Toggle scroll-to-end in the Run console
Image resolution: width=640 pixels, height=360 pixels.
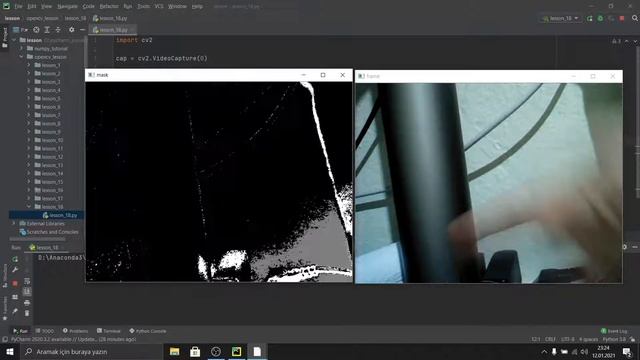[27, 291]
